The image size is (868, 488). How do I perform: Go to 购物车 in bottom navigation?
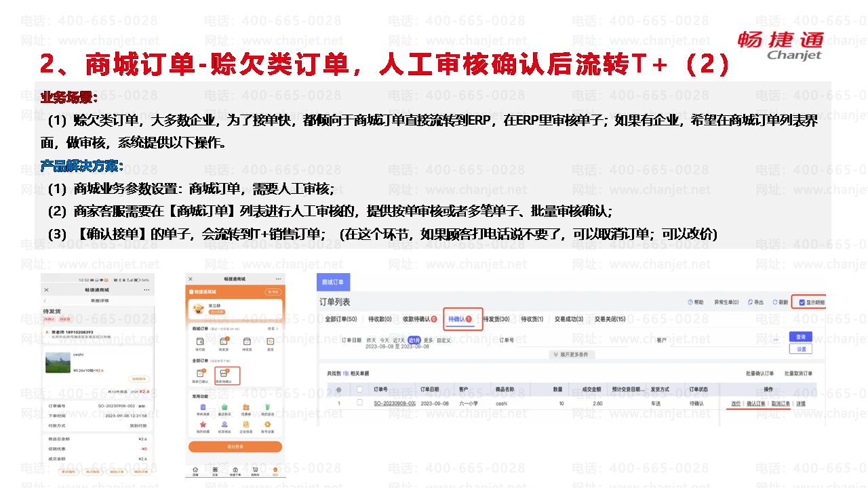click(255, 470)
